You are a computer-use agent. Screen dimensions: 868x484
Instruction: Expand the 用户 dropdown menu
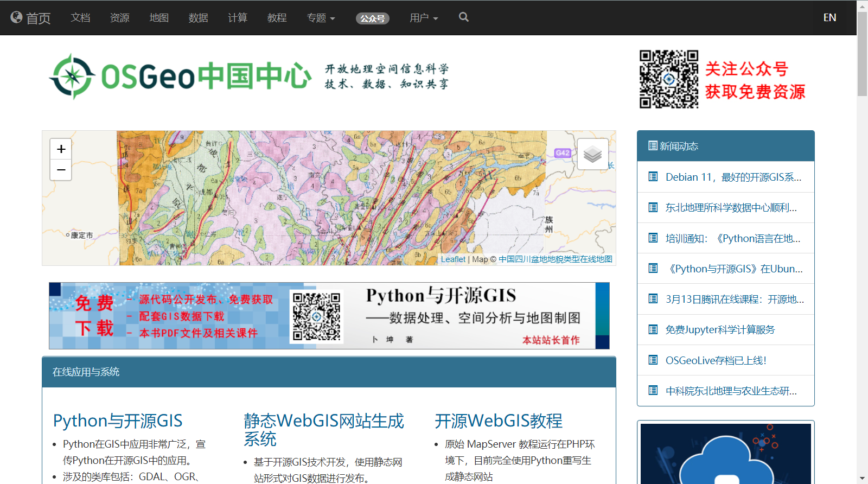coord(424,18)
